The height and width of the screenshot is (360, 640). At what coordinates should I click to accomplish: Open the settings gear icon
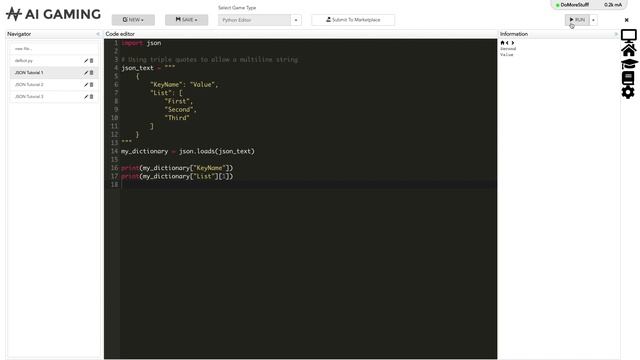click(x=628, y=92)
